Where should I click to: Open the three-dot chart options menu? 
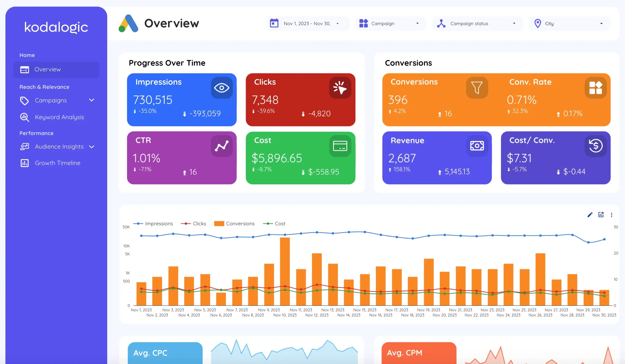[611, 215]
